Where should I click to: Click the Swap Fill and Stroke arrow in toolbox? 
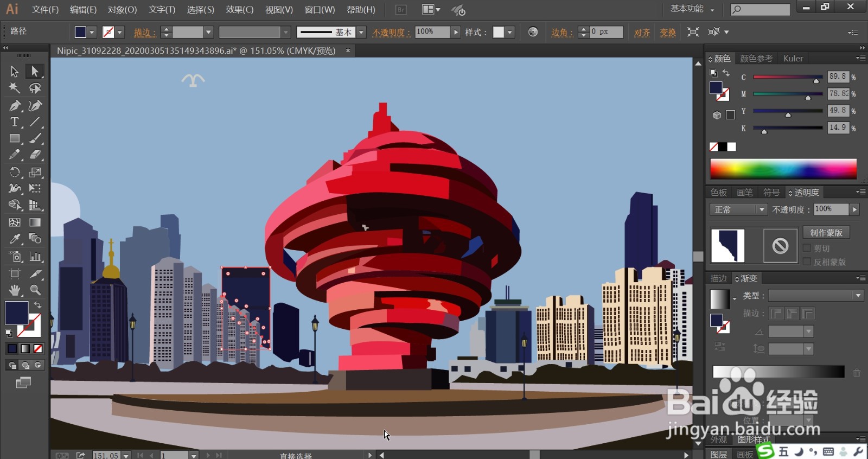[x=37, y=305]
